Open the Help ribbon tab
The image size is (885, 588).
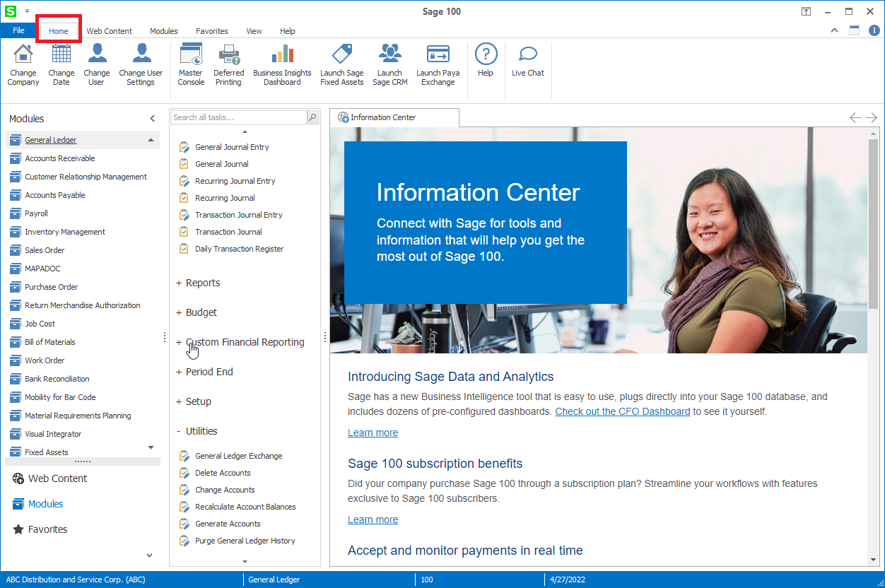288,31
